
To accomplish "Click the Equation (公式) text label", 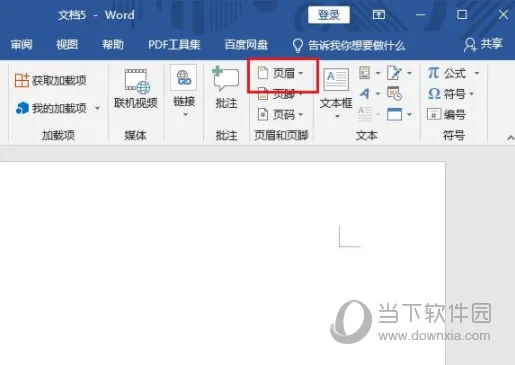I will coord(455,73).
